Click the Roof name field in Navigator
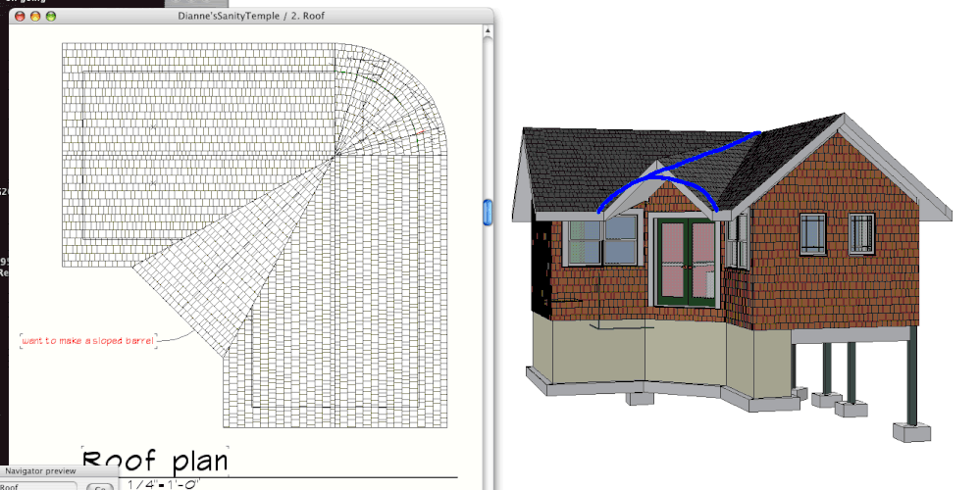This screenshot has width=980, height=490. (39, 486)
